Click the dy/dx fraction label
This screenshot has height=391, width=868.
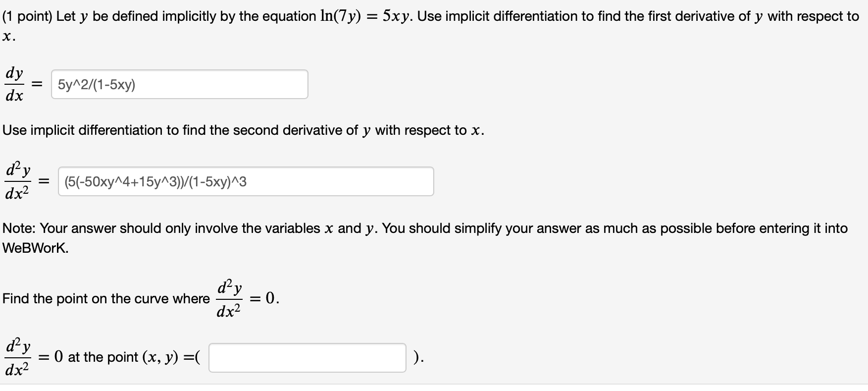(x=14, y=84)
